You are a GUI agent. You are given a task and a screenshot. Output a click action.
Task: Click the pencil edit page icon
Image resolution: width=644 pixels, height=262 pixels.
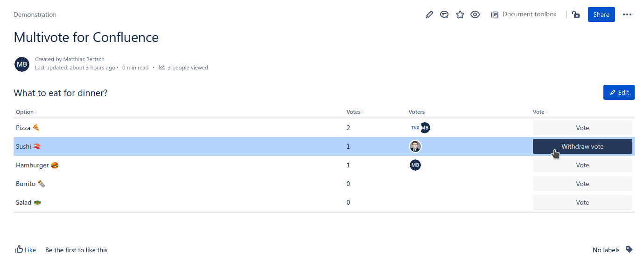pos(429,15)
